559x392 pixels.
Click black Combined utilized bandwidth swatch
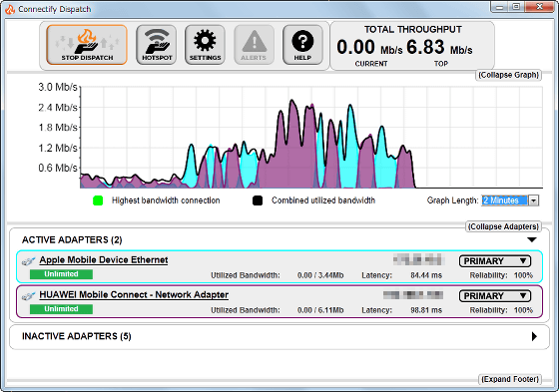point(258,200)
